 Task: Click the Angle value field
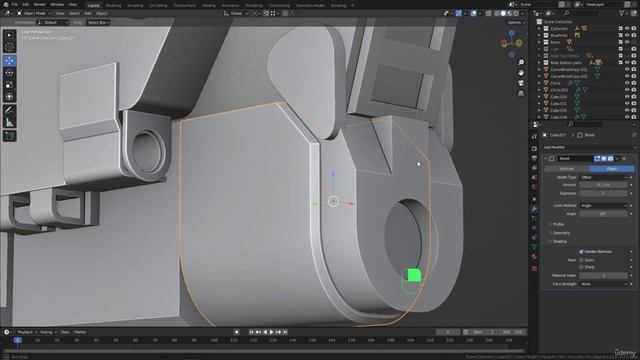pyautogui.click(x=604, y=214)
